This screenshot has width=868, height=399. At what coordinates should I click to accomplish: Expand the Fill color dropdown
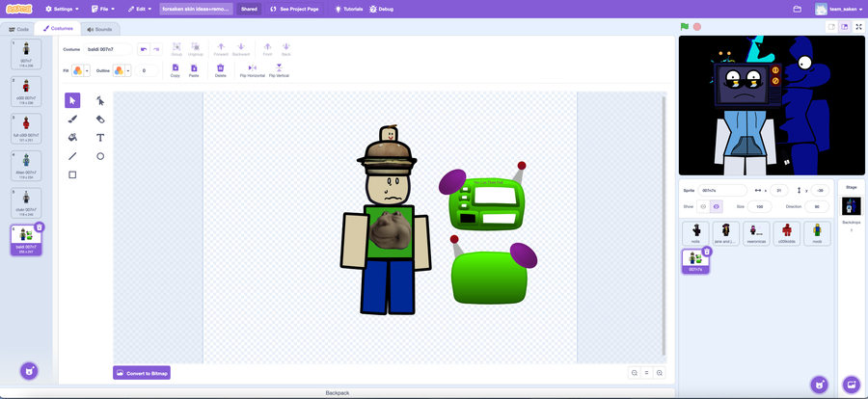click(88, 70)
